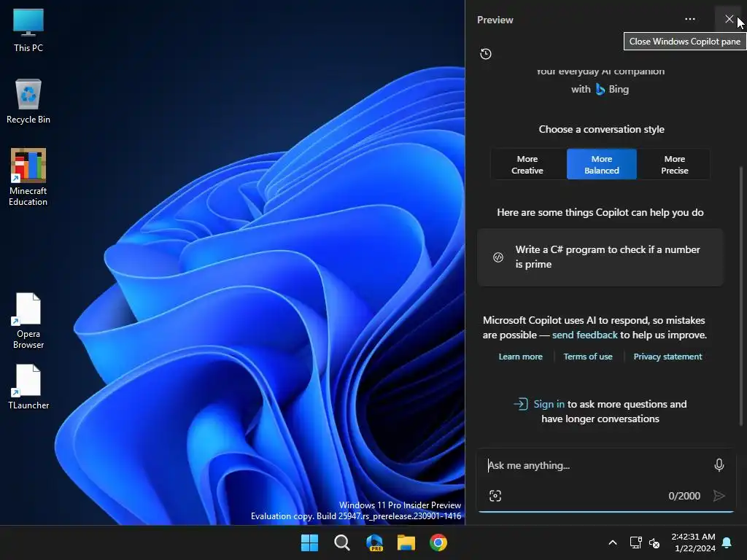Add a screenshot with the visual search icon
This screenshot has height=560, width=747.
[495, 496]
